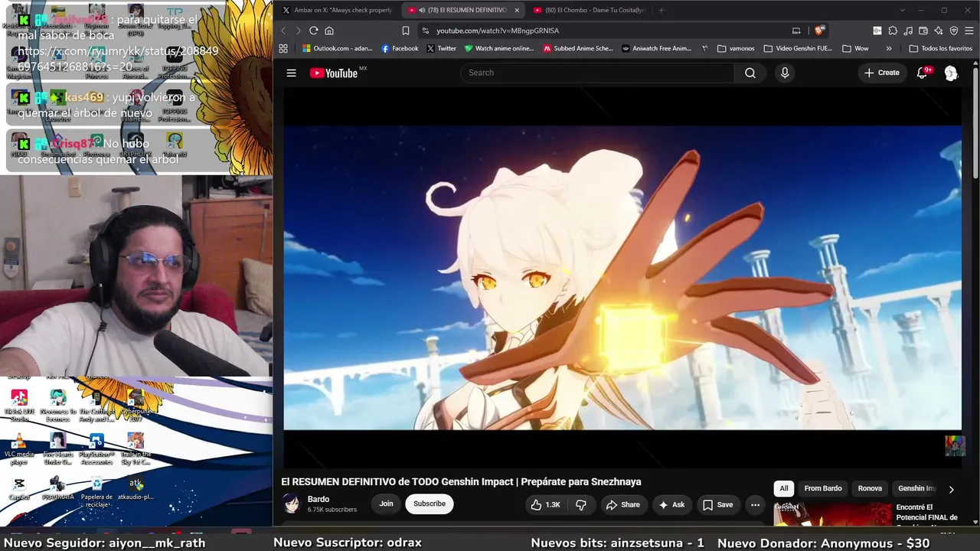Open the Create menu on YouTube

pyautogui.click(x=882, y=73)
